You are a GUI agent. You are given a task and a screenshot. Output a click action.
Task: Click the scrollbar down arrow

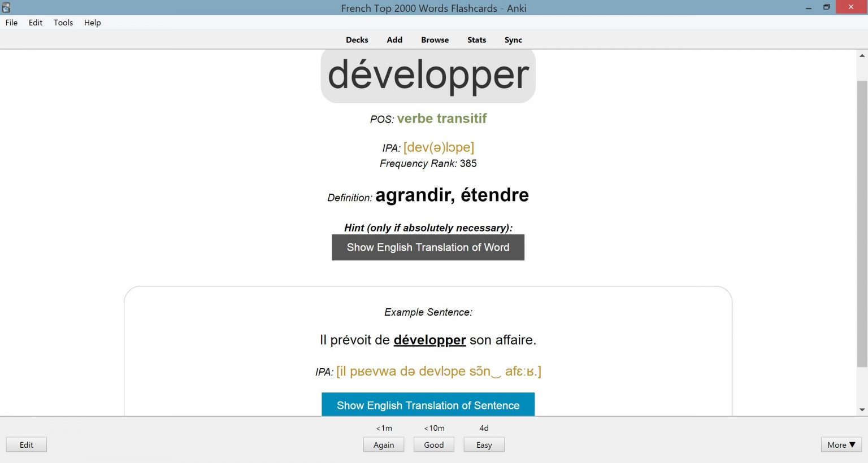(x=862, y=410)
